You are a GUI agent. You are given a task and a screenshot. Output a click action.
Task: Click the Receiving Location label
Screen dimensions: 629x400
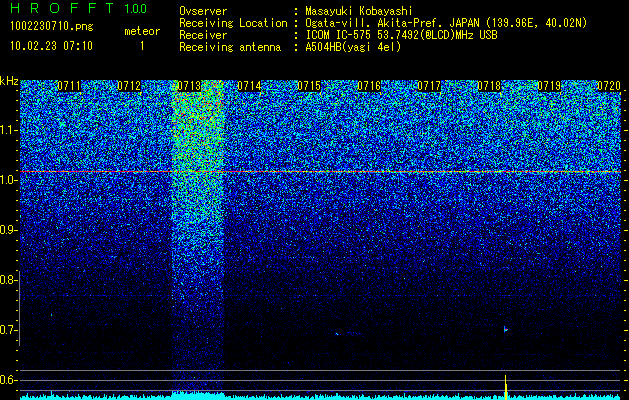pyautogui.click(x=233, y=23)
